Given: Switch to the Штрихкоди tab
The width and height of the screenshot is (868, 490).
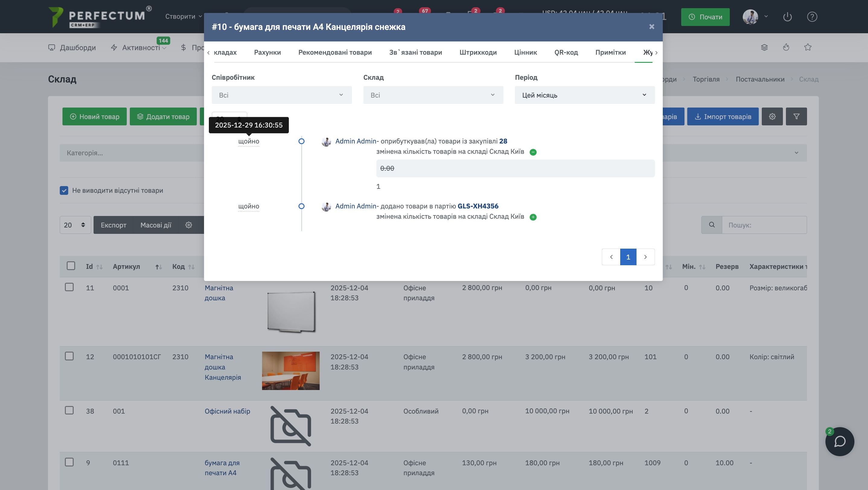Looking at the screenshot, I should [478, 52].
